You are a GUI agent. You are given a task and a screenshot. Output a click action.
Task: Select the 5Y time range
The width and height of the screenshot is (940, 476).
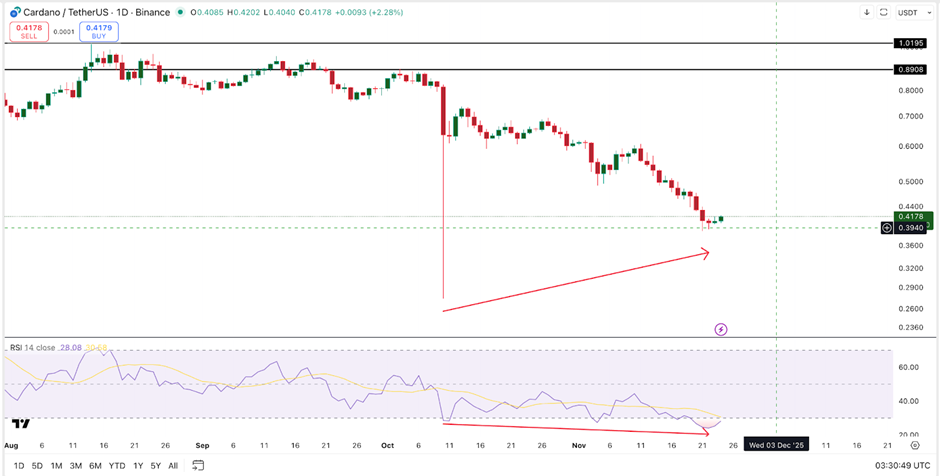pyautogui.click(x=156, y=466)
